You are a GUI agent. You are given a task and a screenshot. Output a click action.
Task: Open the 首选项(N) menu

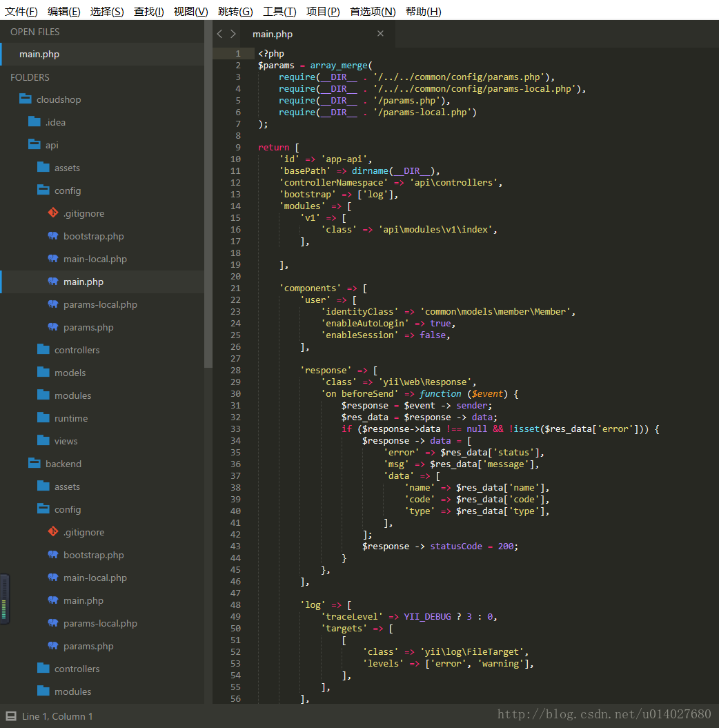(x=373, y=11)
